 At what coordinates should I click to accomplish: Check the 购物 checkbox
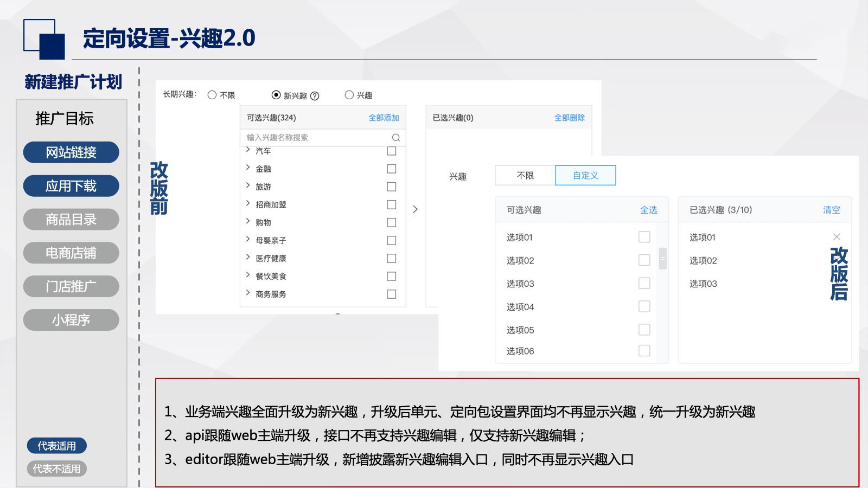click(x=392, y=222)
